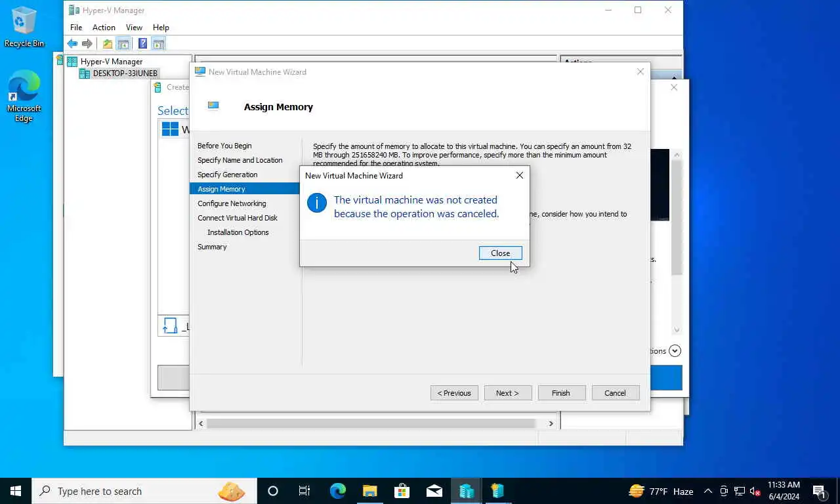The height and width of the screenshot is (504, 840).
Task: Maximize the Hyper-V Manager window
Action: coord(638,10)
